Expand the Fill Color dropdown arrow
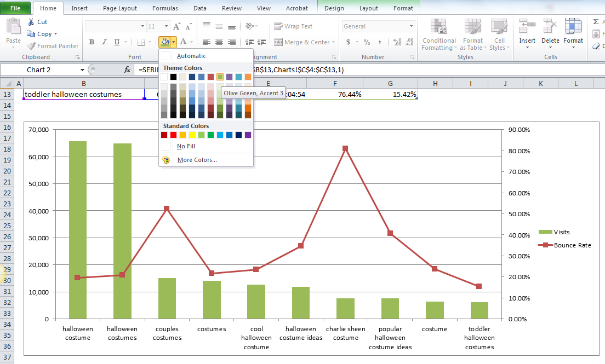 [174, 42]
